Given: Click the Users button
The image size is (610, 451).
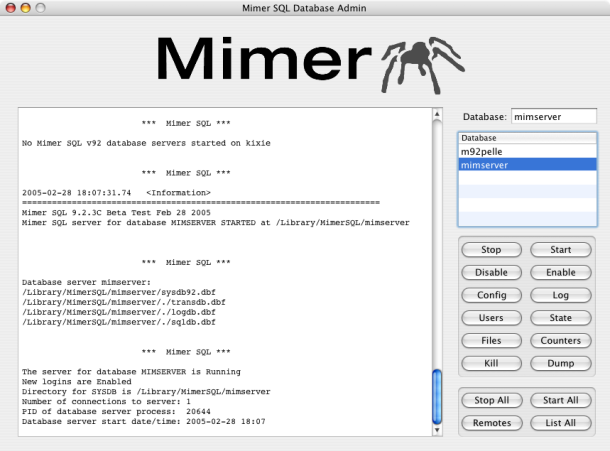Looking at the screenshot, I should pos(491,318).
